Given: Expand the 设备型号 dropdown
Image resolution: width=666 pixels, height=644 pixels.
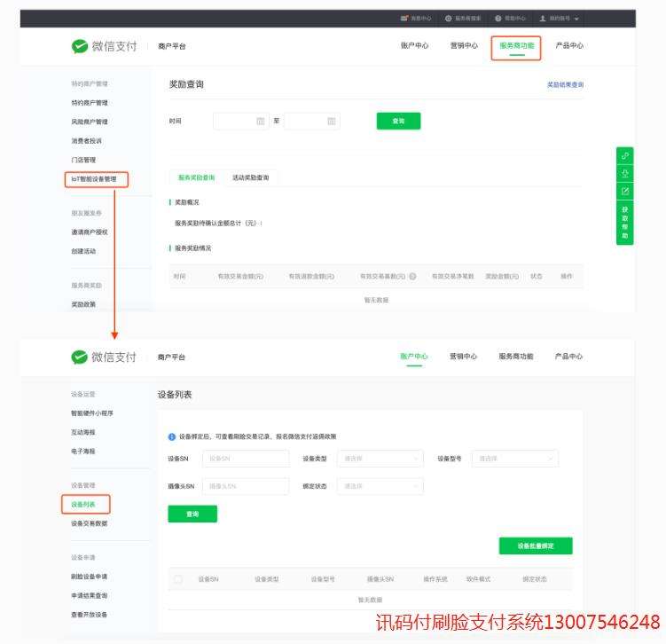Looking at the screenshot, I should click(x=514, y=459).
